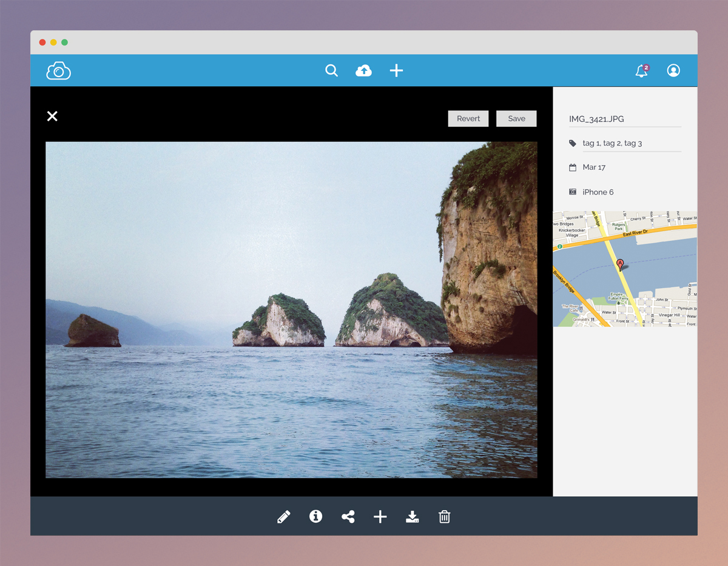Click the camera icon beside iPhone 6
The image size is (728, 566).
(x=573, y=192)
